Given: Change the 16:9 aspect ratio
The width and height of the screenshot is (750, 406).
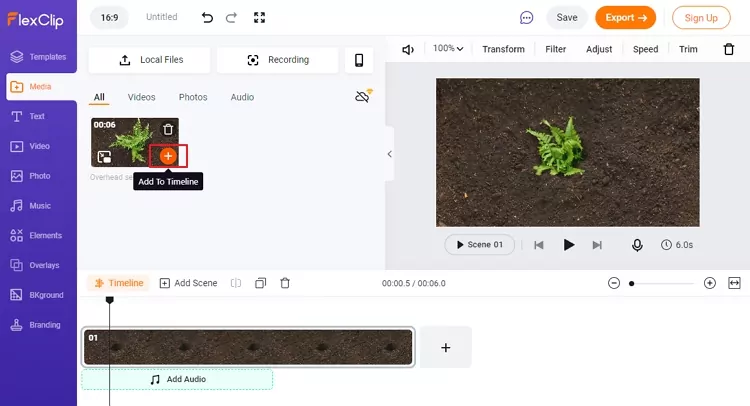Looking at the screenshot, I should tap(110, 18).
